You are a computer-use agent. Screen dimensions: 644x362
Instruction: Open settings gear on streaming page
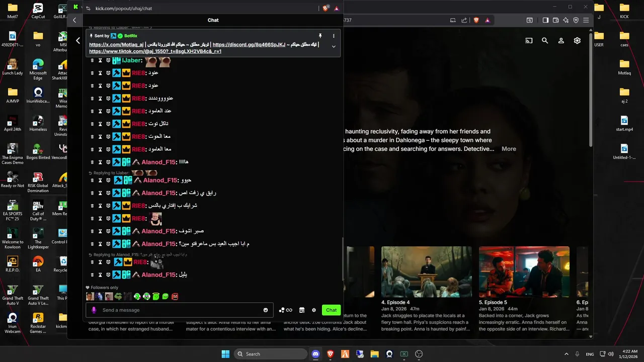pos(577,41)
